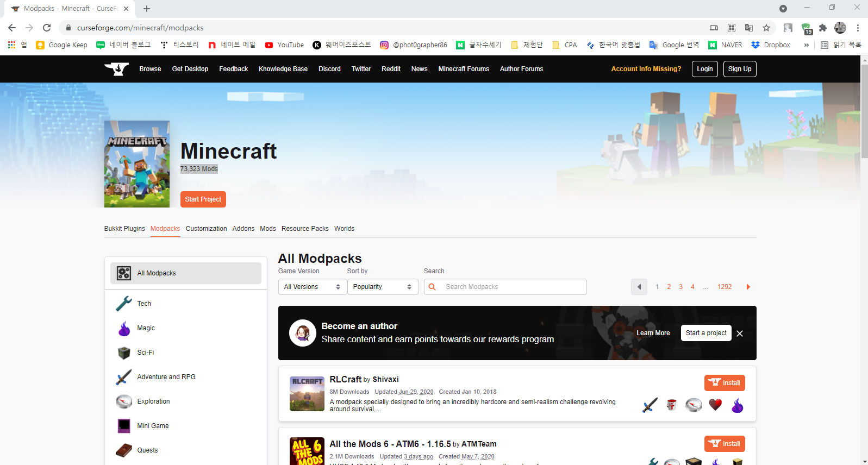Install the RLCraft modpack
The width and height of the screenshot is (868, 465).
[x=725, y=383]
